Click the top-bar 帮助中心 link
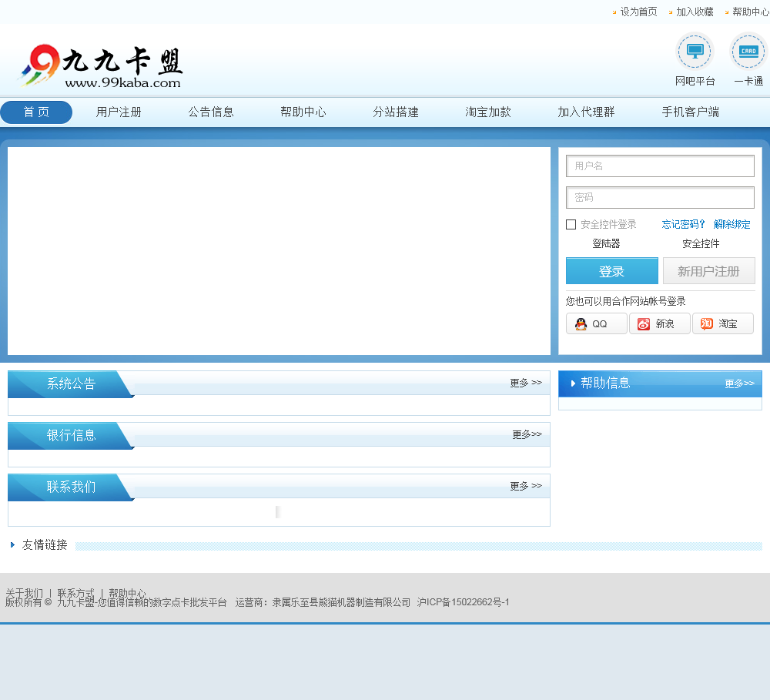Image resolution: width=770 pixels, height=700 pixels. pyautogui.click(x=751, y=12)
